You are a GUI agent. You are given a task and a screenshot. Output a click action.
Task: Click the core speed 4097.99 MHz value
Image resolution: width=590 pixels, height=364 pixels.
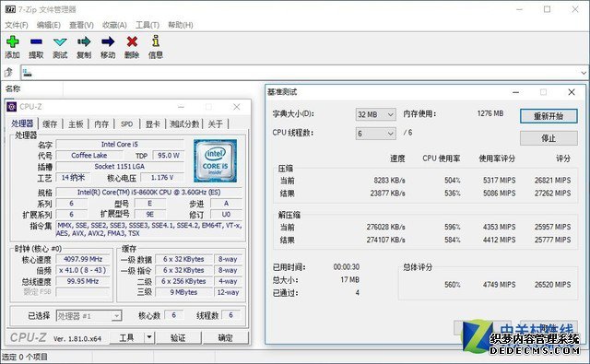point(83,259)
